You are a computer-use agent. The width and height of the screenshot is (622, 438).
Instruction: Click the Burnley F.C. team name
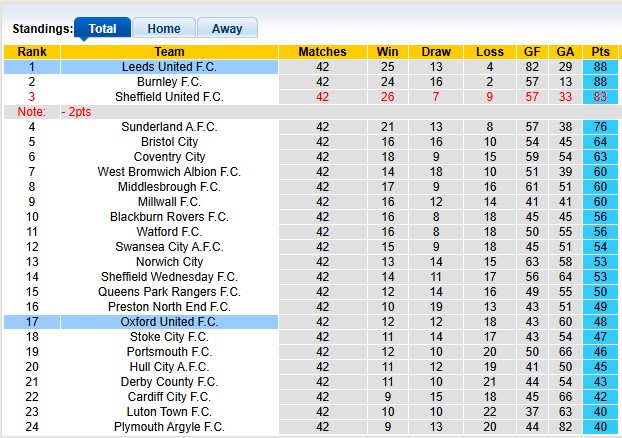tap(169, 82)
